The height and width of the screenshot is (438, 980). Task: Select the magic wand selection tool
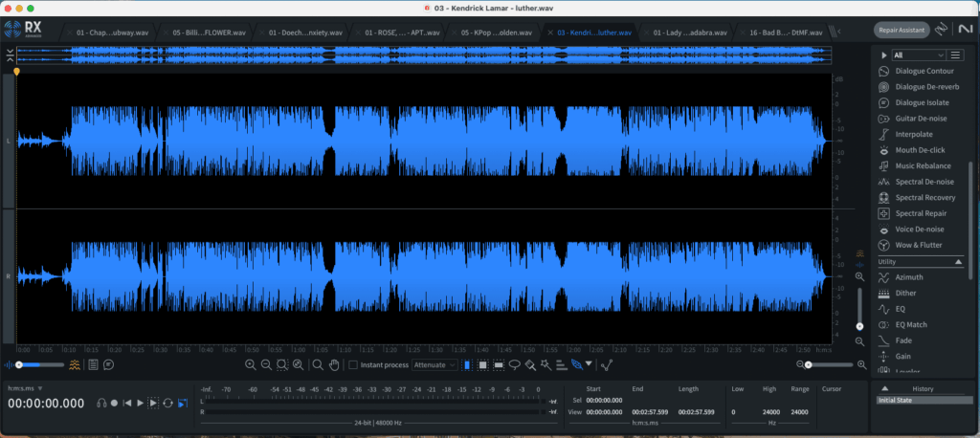coord(546,365)
